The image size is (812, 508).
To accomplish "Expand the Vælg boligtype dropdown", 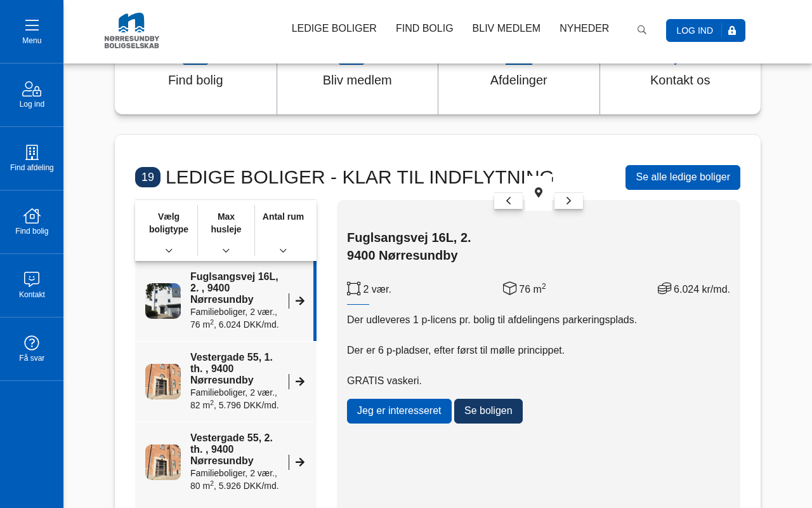I will coord(169,231).
